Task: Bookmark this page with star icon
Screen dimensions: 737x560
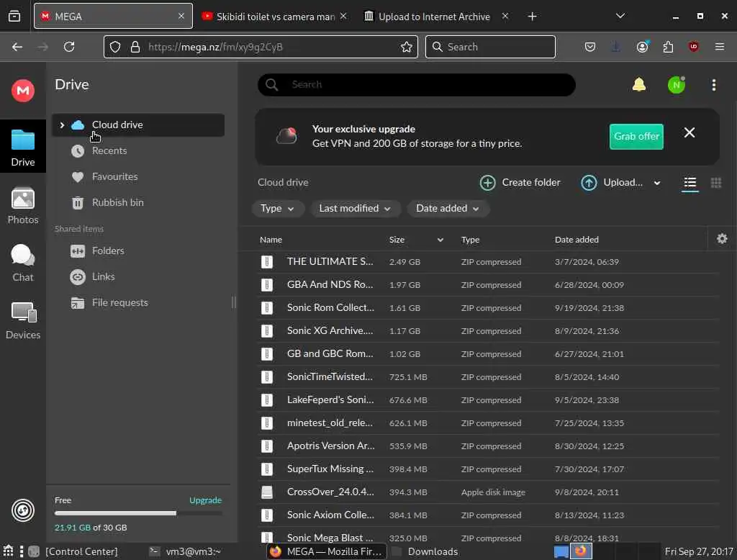Action: tap(406, 47)
